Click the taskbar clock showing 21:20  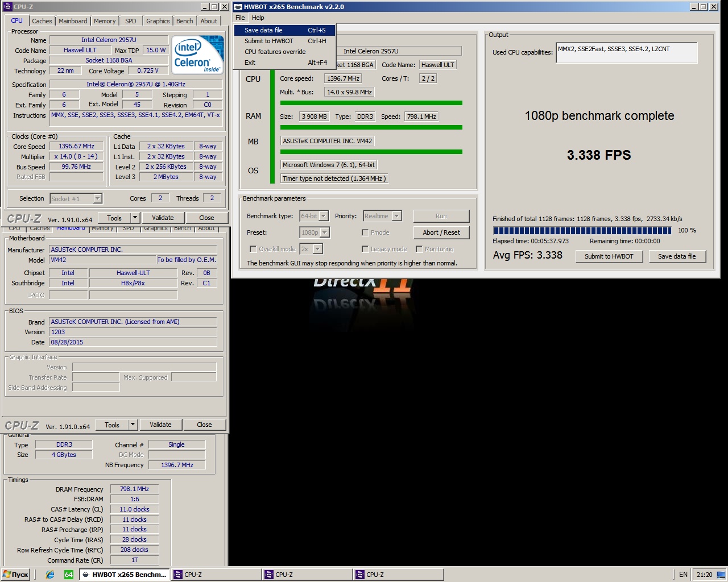[x=704, y=575]
